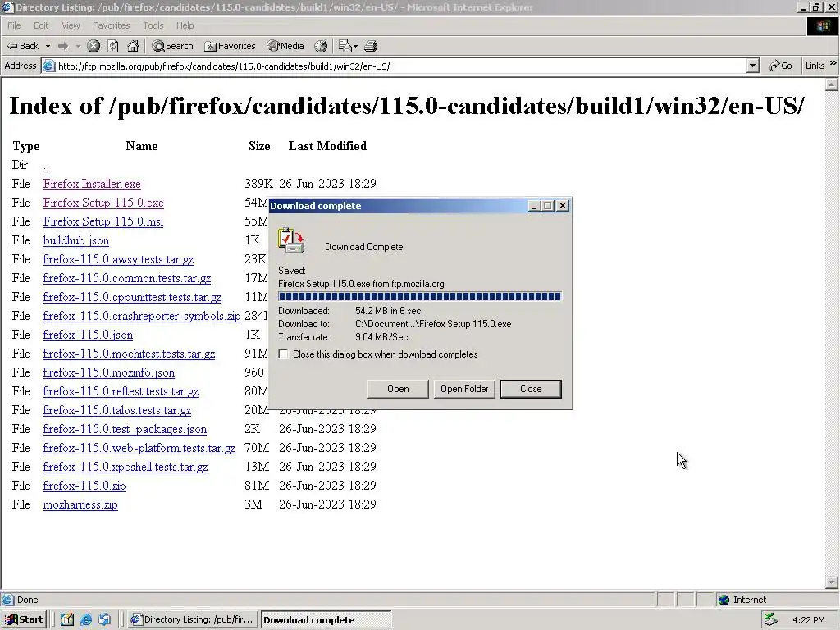Open firefox-115.0.common.tests.tar.gz link

tap(127, 279)
